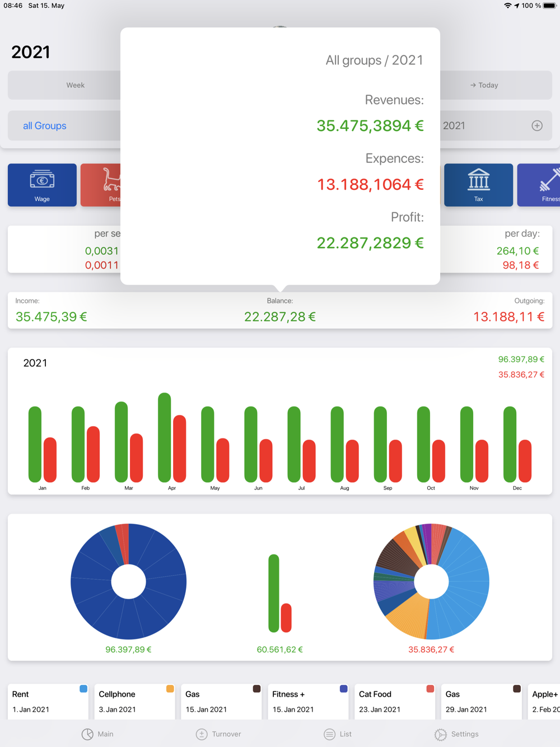This screenshot has width=560, height=747.
Task: Click the blue swatch on Rent card
Action: (83, 689)
